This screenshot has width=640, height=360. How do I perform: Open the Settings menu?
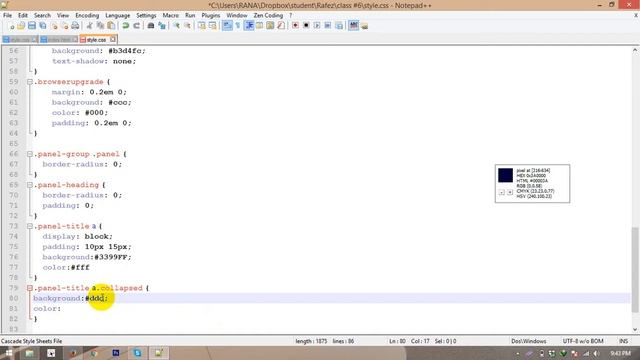[146, 15]
